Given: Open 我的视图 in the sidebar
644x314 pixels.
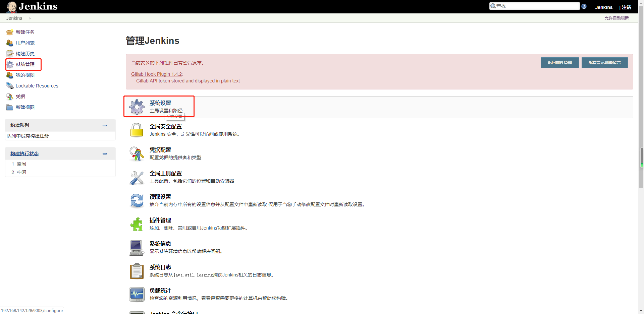Looking at the screenshot, I should [25, 75].
